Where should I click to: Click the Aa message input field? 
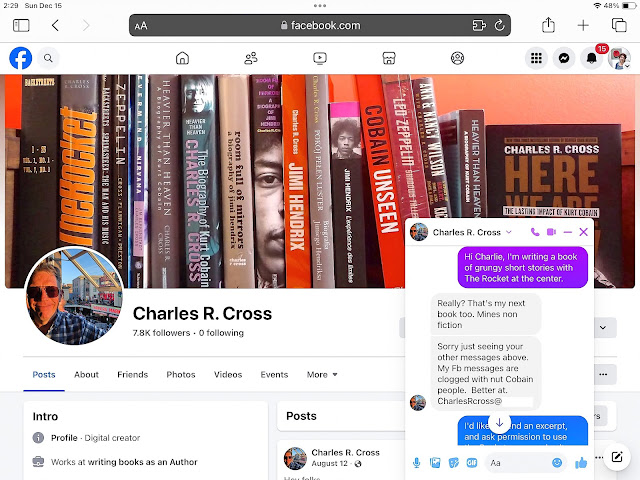[518, 462]
